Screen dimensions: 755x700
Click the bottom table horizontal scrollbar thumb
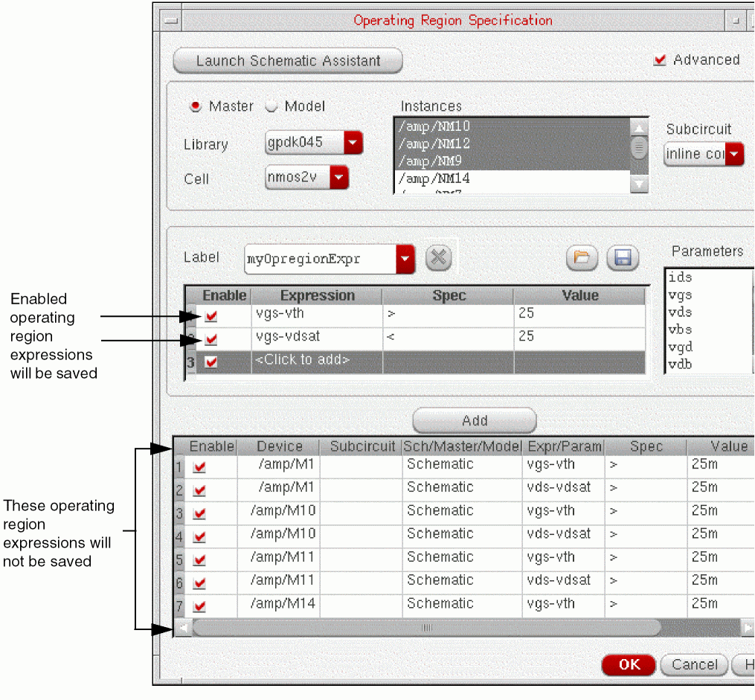tap(427, 628)
